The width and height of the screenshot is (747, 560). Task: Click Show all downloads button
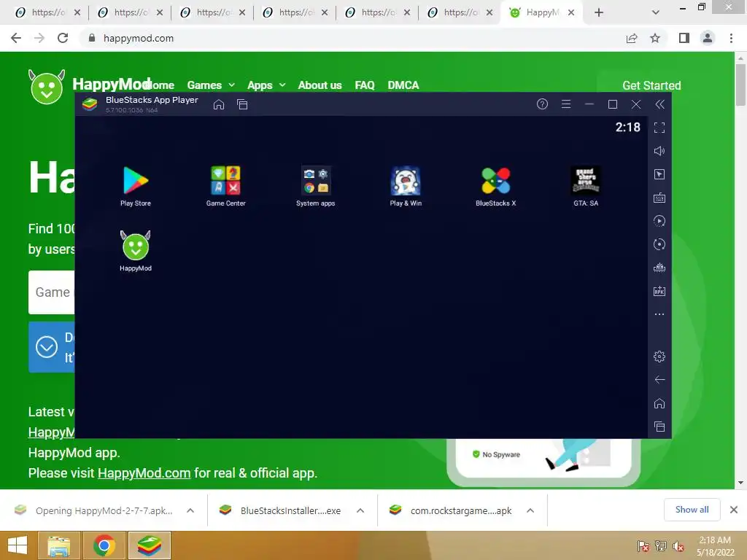[692, 510]
